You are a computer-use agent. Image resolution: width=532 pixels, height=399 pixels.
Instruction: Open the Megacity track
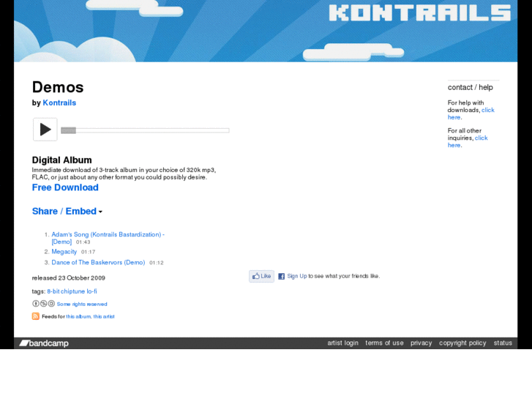[64, 252]
